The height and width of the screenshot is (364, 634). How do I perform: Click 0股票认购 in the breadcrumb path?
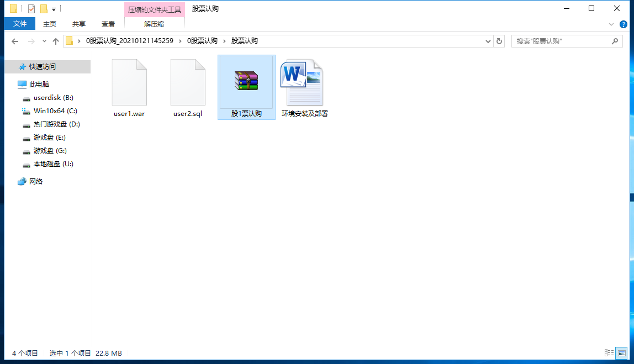coord(202,41)
